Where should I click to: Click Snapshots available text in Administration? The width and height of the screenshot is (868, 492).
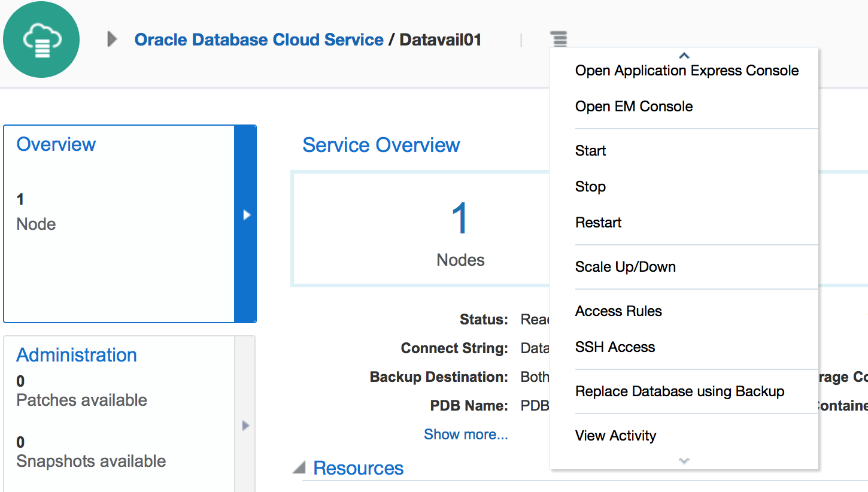pos(91,461)
